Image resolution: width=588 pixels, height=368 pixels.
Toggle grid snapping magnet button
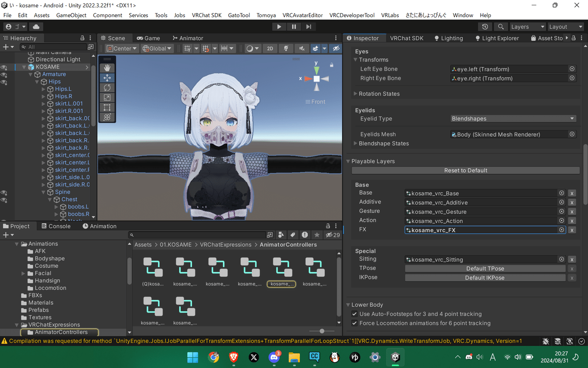(x=206, y=48)
